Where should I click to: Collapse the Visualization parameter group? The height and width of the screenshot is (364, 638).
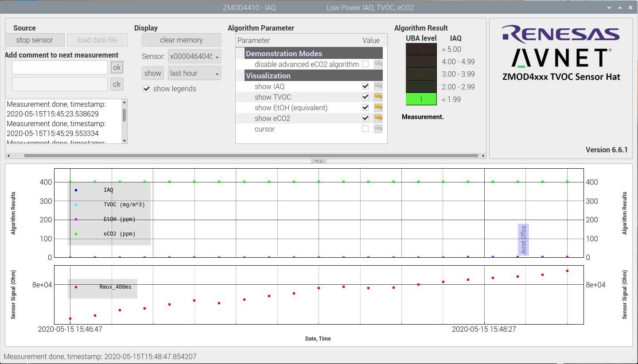(x=268, y=76)
